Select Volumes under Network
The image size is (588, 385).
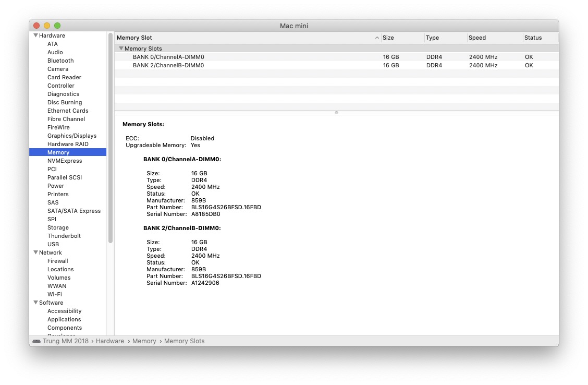59,278
